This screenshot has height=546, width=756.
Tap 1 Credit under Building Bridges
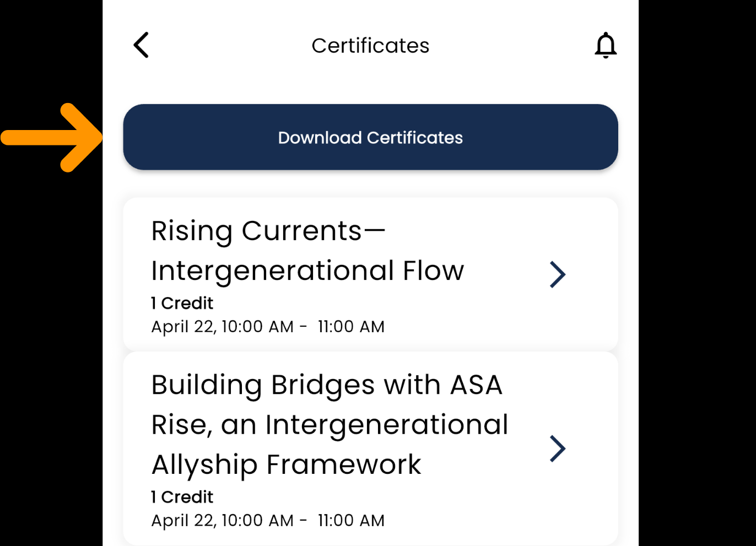click(182, 497)
